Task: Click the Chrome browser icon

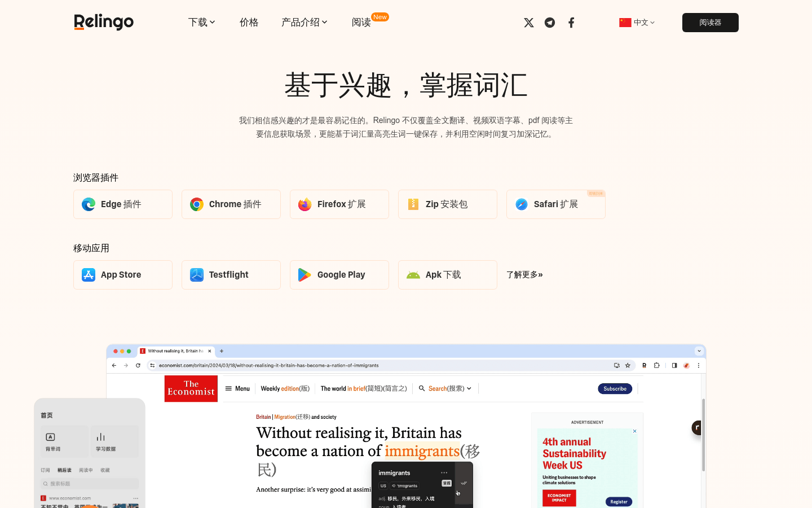Action: point(197,204)
